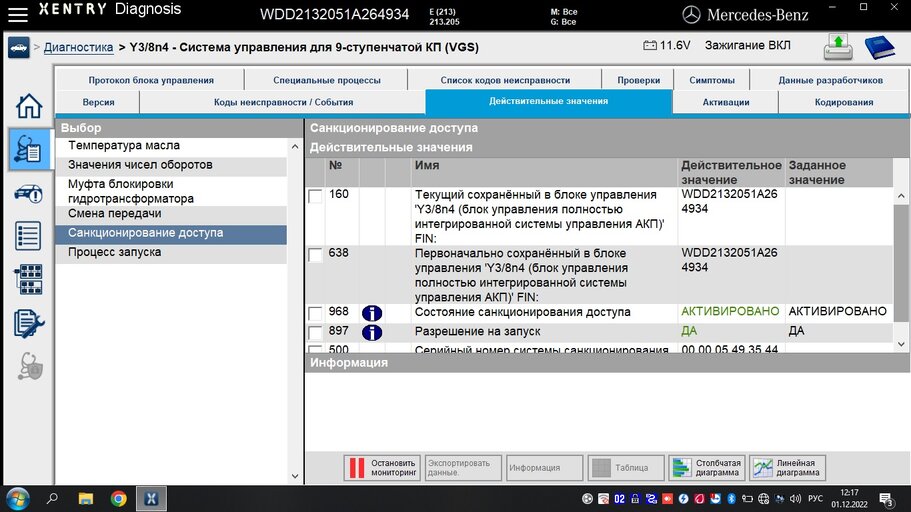This screenshot has height=512, width=911.
Task: Click the battery voltage 11.6V icon
Action: coord(650,45)
